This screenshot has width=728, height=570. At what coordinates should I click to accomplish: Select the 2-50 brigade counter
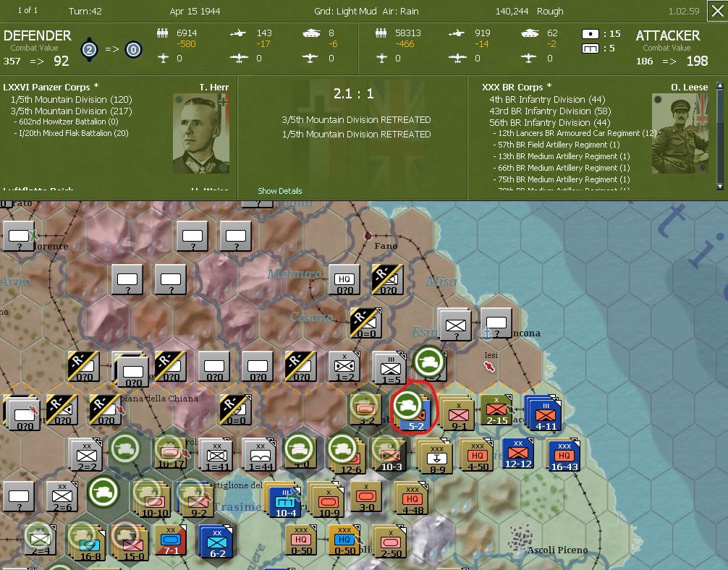(x=391, y=543)
